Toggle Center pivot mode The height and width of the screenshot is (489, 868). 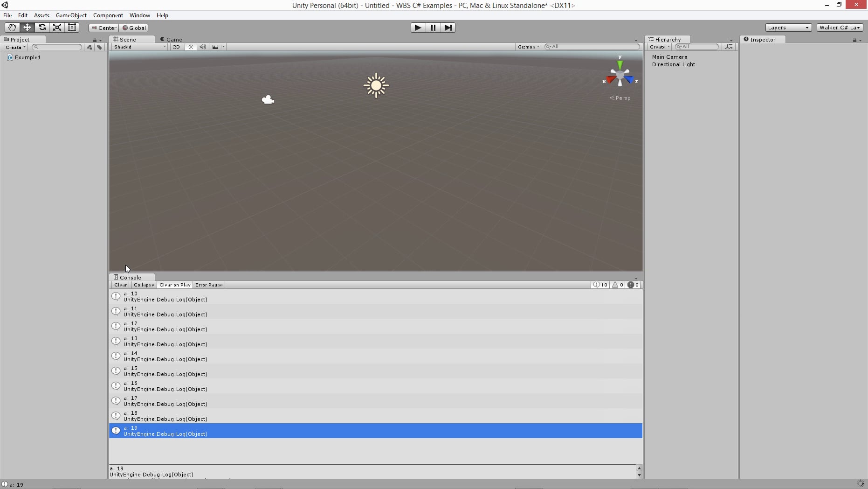point(104,28)
